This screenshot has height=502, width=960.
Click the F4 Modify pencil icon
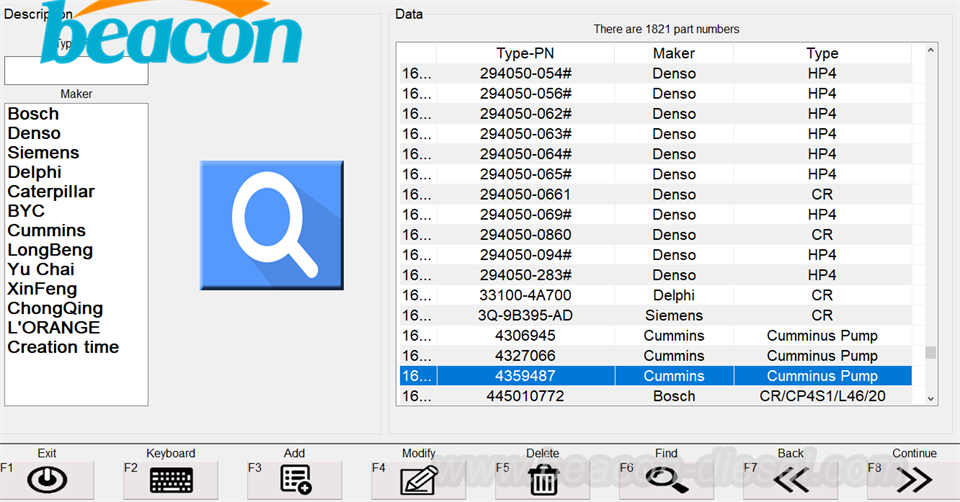point(419,480)
